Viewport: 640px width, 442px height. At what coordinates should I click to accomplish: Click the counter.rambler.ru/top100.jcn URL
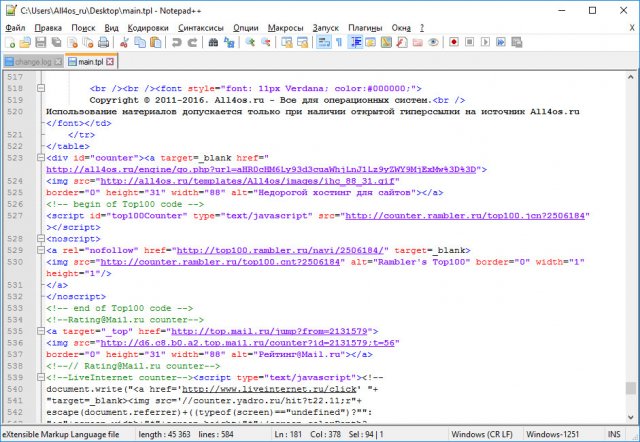point(465,215)
